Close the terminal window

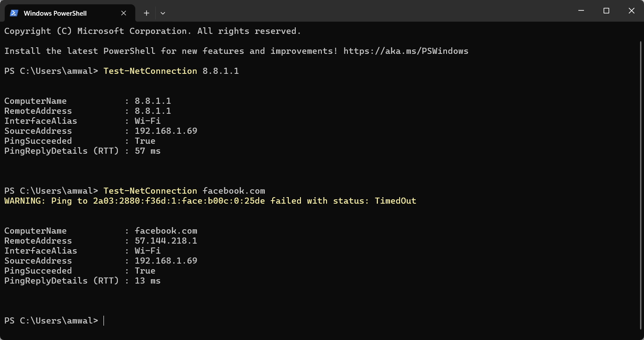631,11
